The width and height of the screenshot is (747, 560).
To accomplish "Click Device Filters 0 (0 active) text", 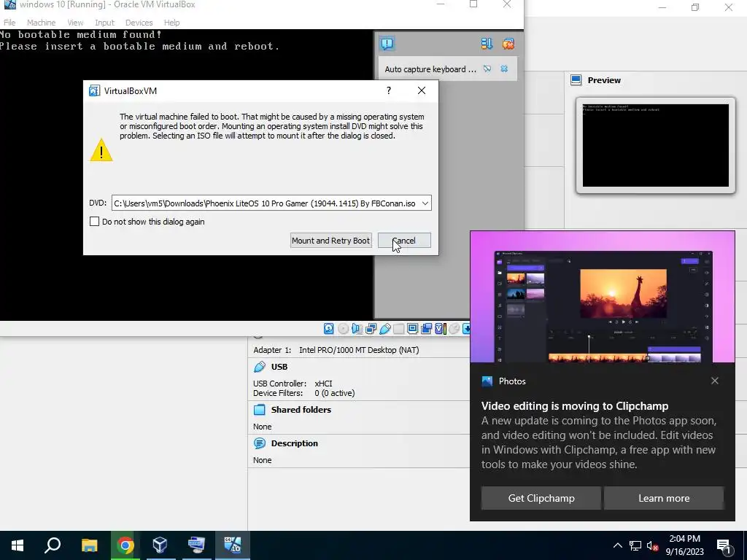I will [304, 393].
